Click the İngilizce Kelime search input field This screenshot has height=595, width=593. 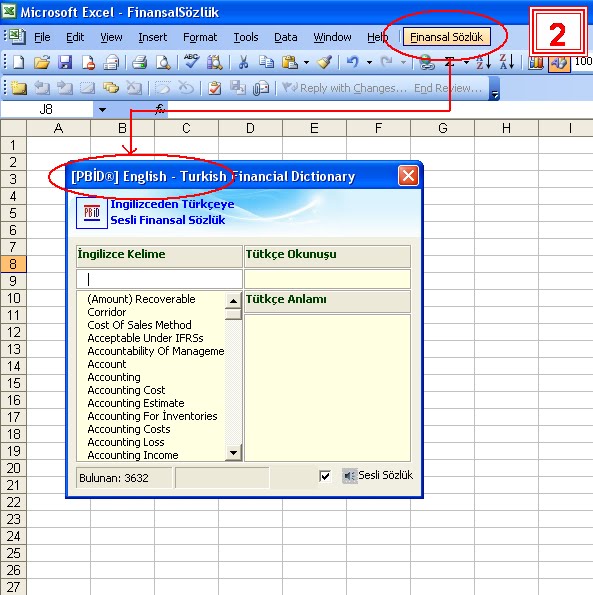point(159,279)
